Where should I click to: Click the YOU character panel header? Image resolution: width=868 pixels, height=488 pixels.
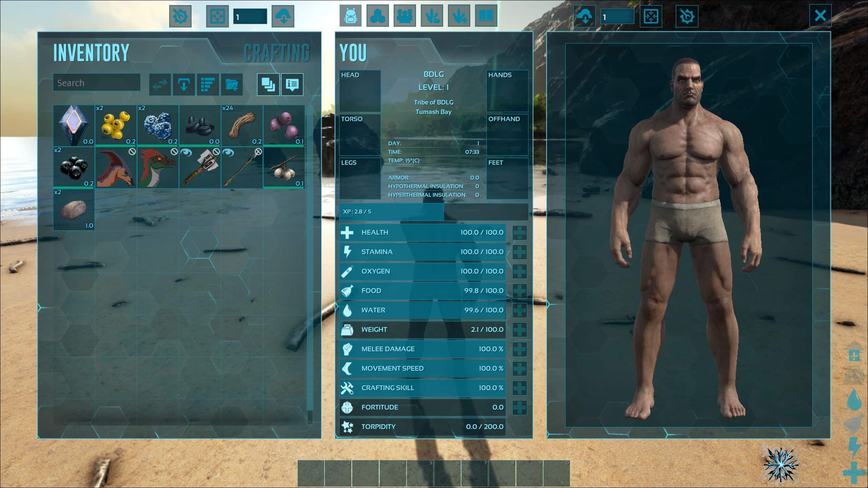point(352,53)
